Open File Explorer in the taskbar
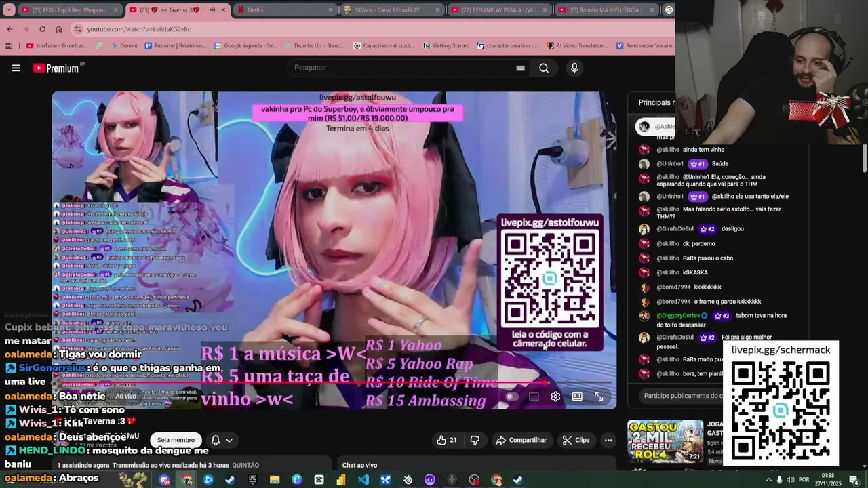 [275, 480]
